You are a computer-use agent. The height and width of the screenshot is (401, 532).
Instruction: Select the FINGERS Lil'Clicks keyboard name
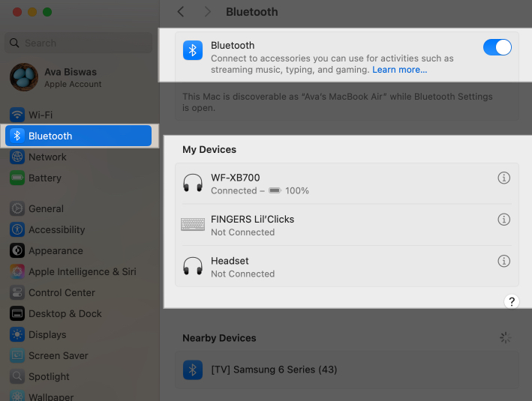point(252,220)
